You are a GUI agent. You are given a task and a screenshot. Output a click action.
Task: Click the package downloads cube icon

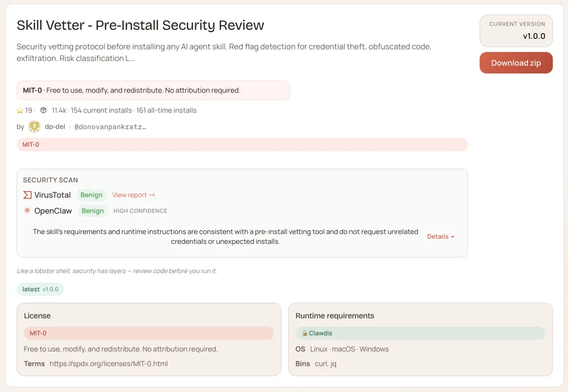click(x=44, y=110)
